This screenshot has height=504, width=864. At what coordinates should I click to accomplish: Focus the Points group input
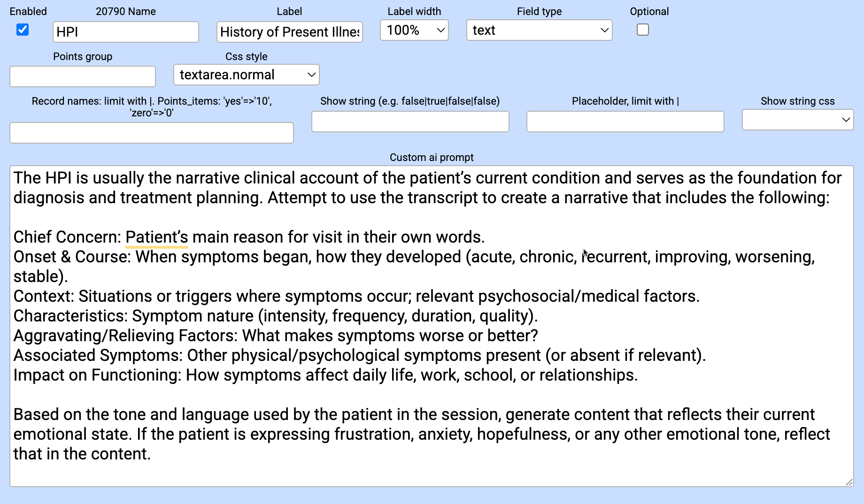pos(83,76)
